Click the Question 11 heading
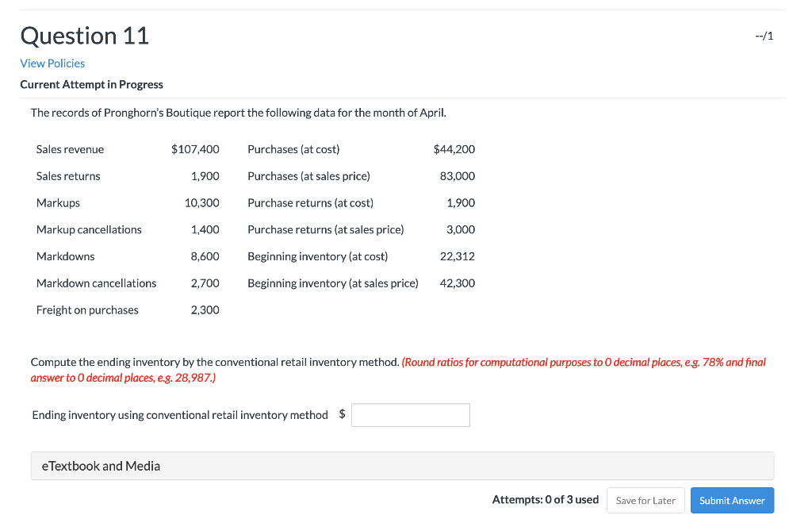Image resolution: width=812 pixels, height=519 pixels. [x=85, y=36]
